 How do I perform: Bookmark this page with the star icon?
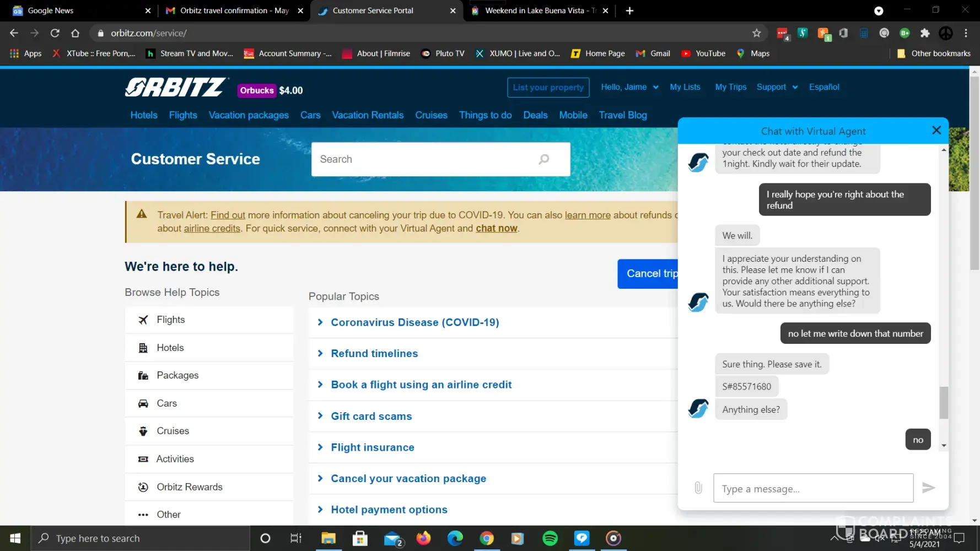[x=756, y=33]
